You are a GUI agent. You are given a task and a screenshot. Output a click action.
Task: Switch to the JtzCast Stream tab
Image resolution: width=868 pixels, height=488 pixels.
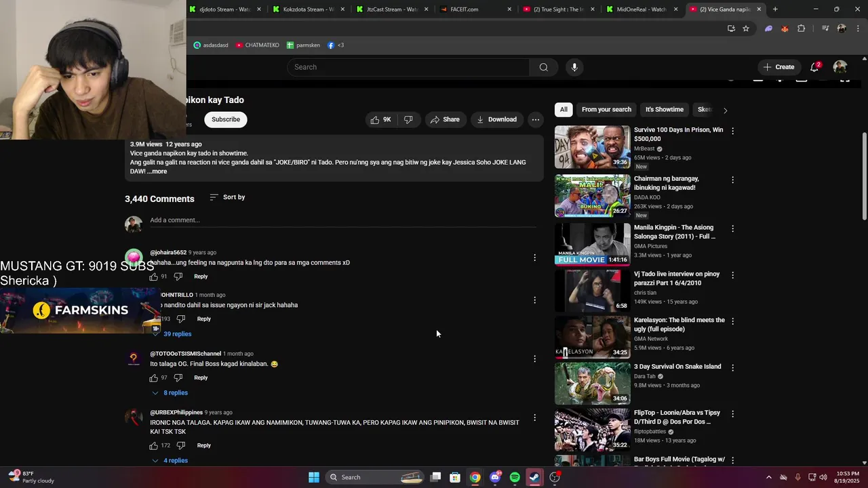pyautogui.click(x=391, y=9)
